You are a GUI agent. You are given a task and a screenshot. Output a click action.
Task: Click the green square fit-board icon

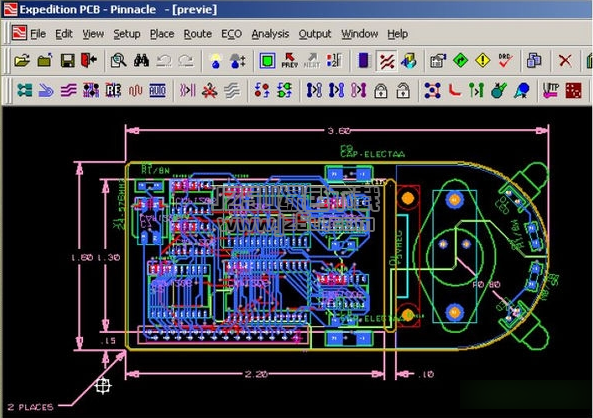267,61
